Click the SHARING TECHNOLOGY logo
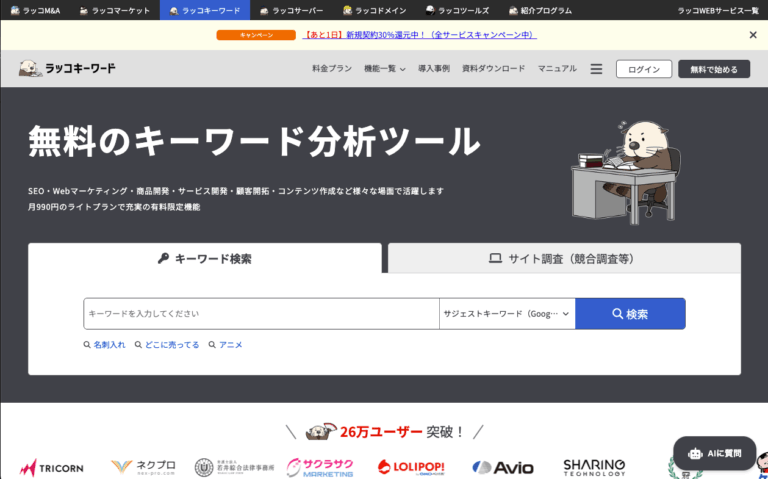 (x=594, y=468)
